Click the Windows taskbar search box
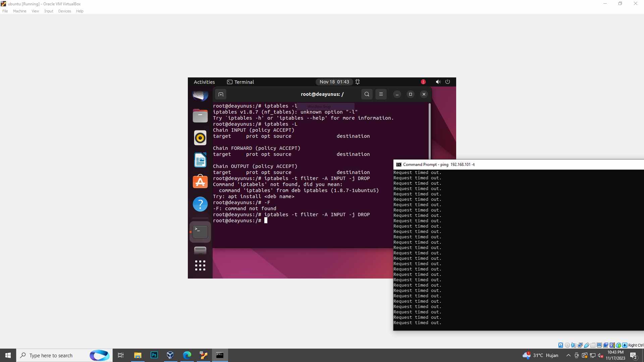The height and width of the screenshot is (362, 644). 64,355
